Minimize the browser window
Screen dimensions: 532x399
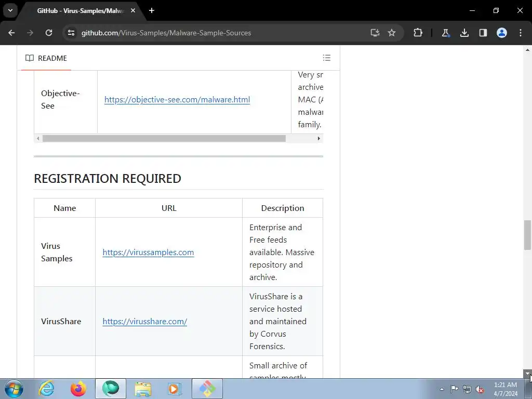tap(472, 10)
